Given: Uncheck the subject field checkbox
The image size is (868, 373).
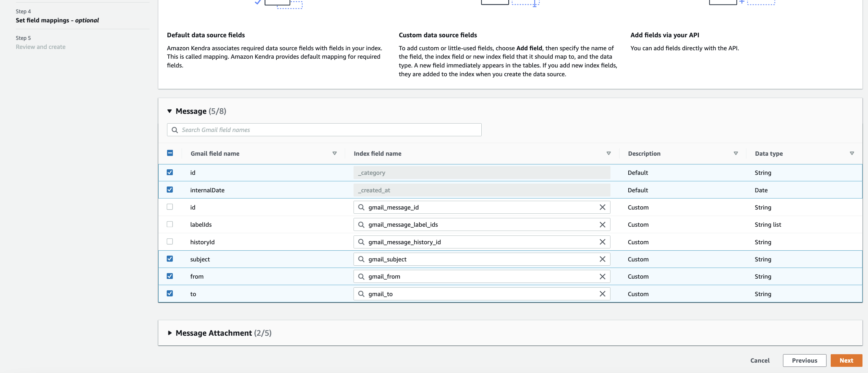Looking at the screenshot, I should coord(170,259).
